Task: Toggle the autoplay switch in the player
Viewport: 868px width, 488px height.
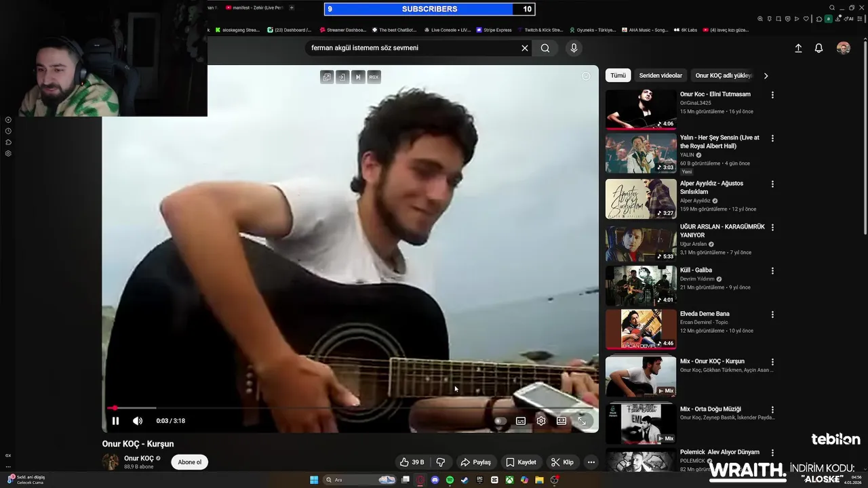Action: 500,421
